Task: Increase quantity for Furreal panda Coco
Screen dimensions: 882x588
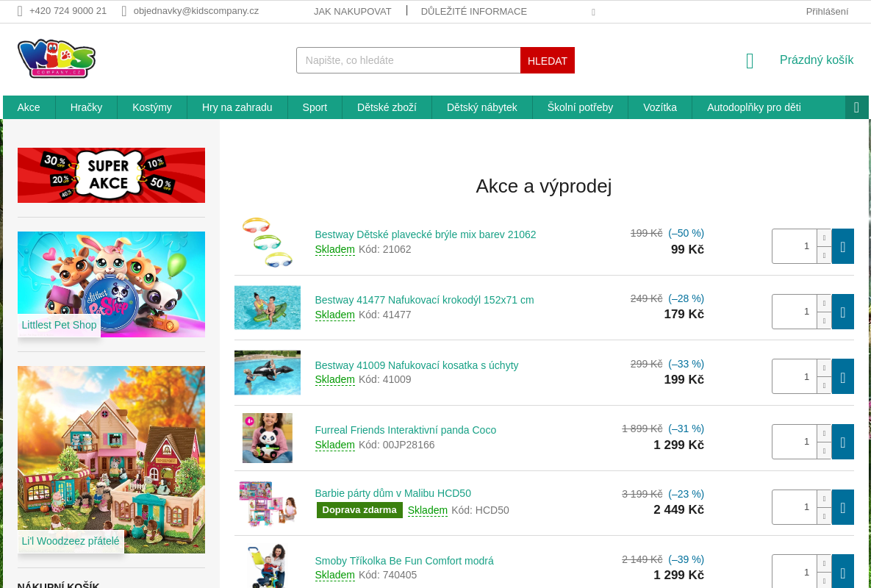Action: [x=824, y=434]
